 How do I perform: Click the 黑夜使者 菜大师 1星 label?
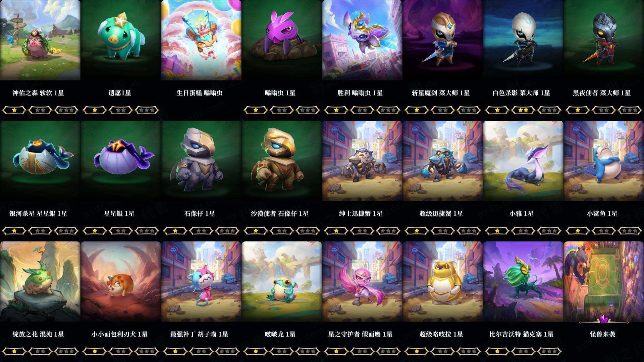[602, 93]
